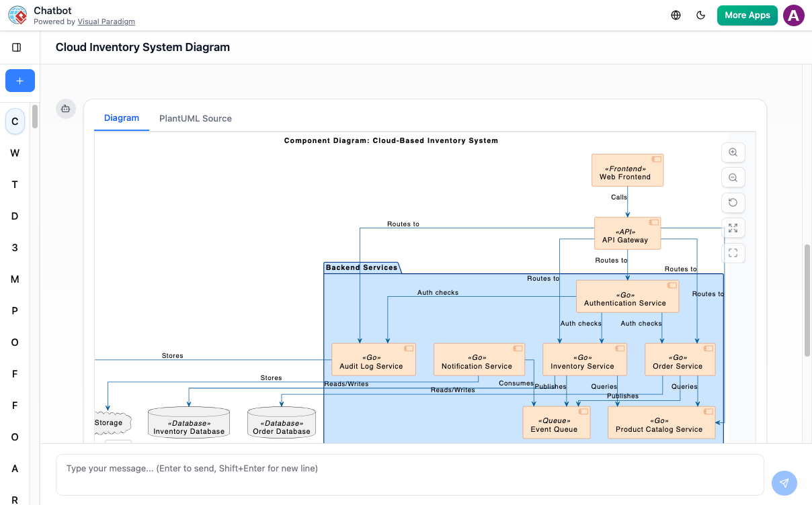Viewport: 812px width, 505px height.
Task: Open profile avatar A in top right
Action: click(793, 15)
